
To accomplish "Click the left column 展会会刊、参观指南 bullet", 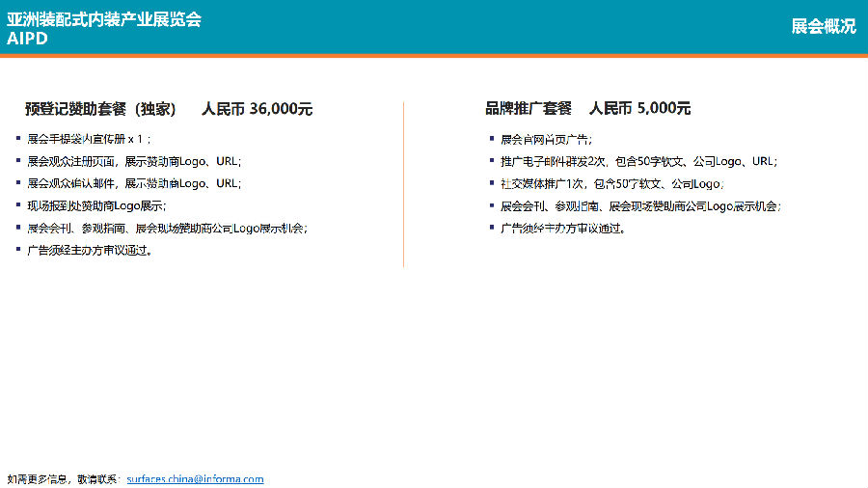I will [167, 228].
